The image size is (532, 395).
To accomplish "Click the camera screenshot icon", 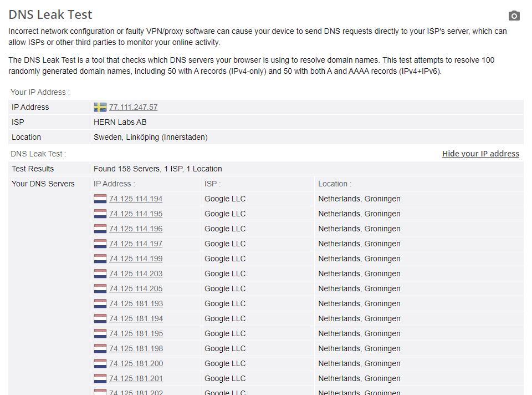I will [514, 16].
